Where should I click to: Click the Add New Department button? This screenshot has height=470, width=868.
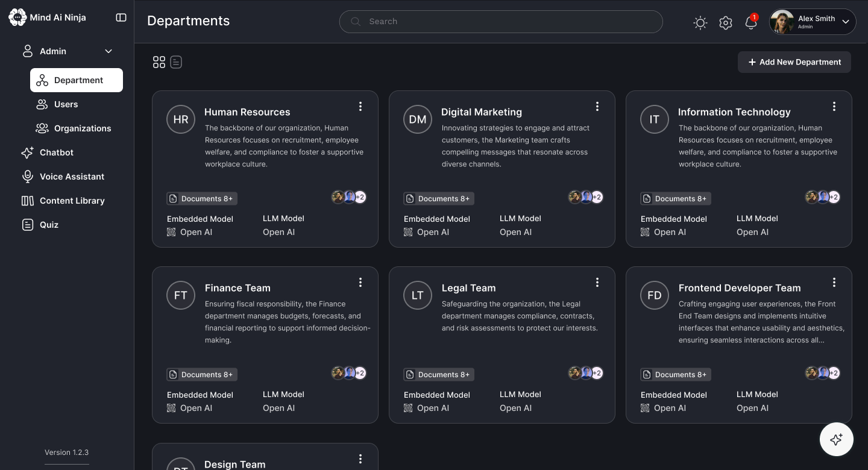(x=794, y=62)
